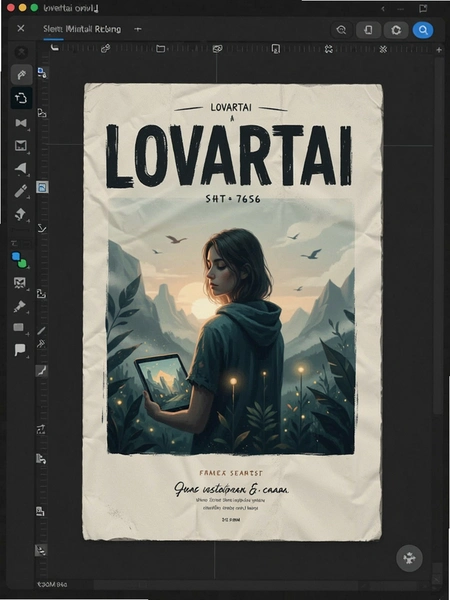Toggle the highlighted blue square in side strip
Viewport: 450px width, 600px height.
42,187
